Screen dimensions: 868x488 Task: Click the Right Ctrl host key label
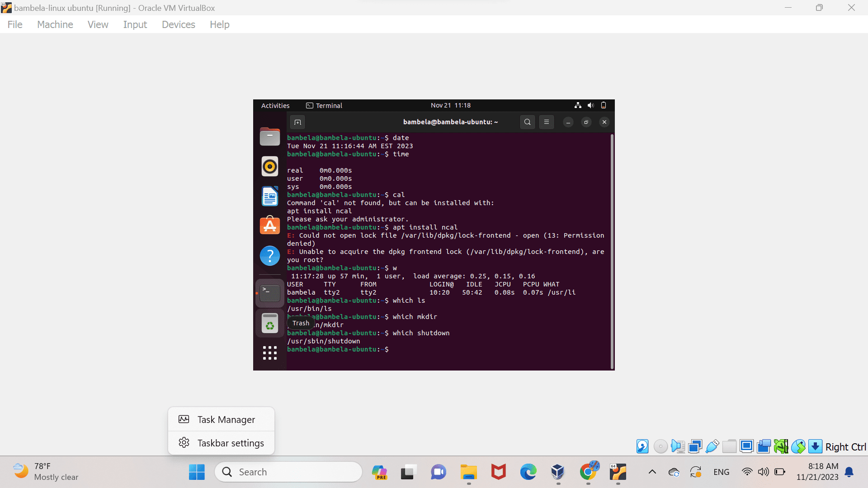pos(845,447)
